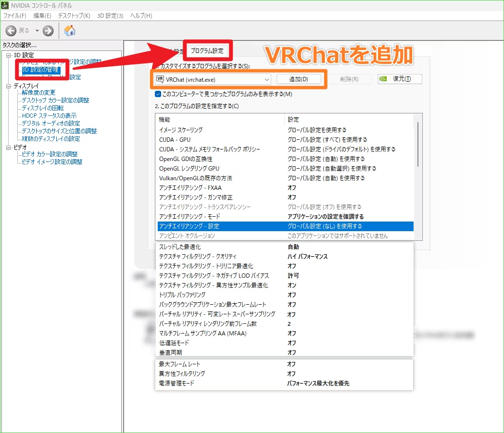Open the 3D 設定(3) menu

pos(110,16)
